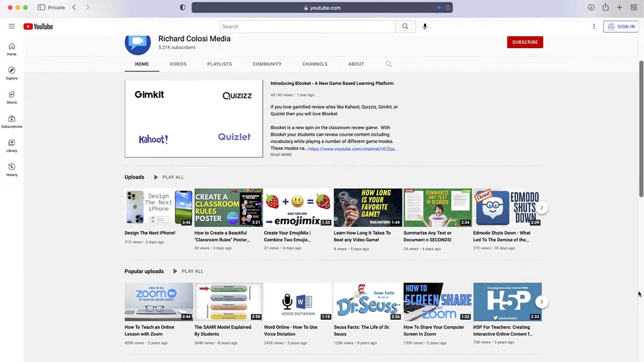Viewport: 644px width, 362px height.
Task: Click the SUBSCRIBE button
Action: point(525,42)
